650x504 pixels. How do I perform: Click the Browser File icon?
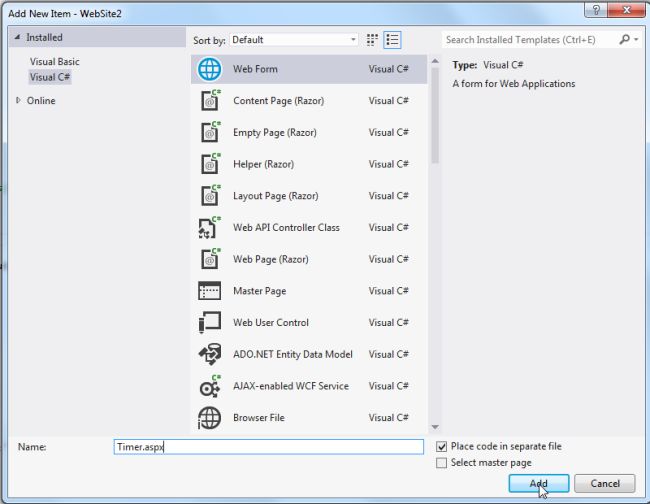click(x=209, y=418)
